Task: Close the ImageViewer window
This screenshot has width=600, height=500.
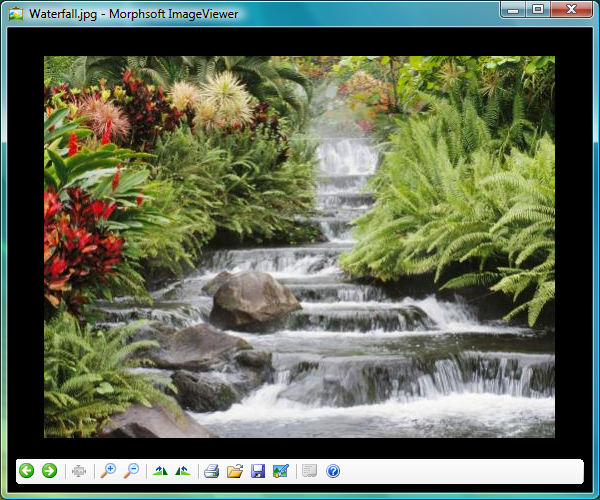Action: coord(572,9)
